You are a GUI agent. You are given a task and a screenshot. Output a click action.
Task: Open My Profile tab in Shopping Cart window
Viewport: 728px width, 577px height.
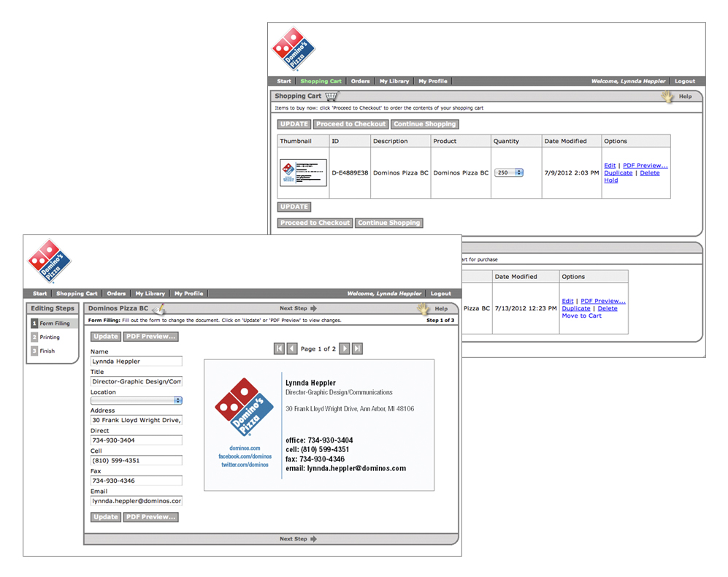click(x=433, y=81)
